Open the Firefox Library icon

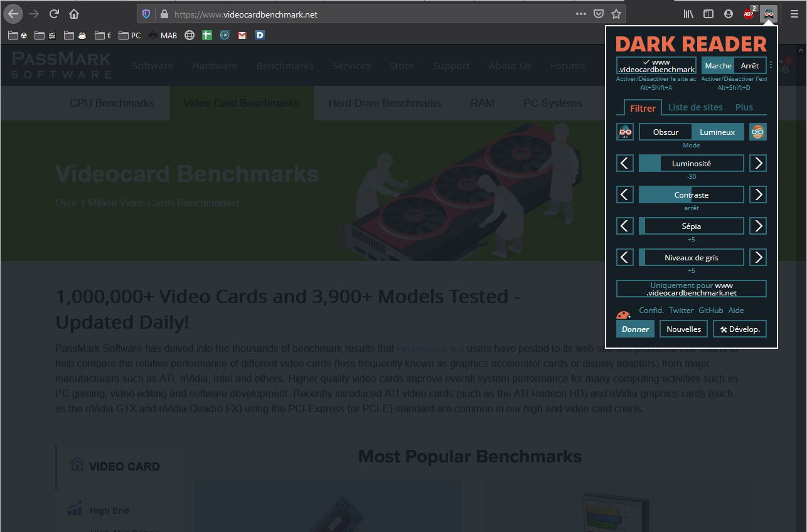click(x=688, y=13)
